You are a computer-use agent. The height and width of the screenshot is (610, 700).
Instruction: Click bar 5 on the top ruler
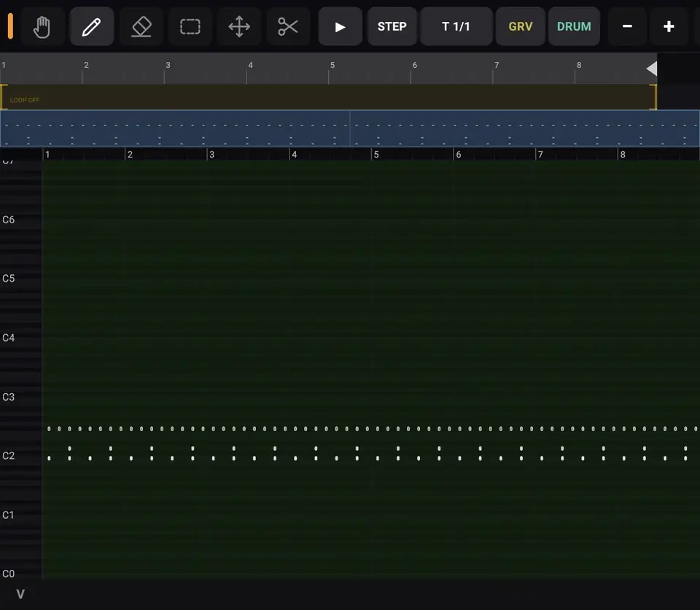(x=332, y=65)
